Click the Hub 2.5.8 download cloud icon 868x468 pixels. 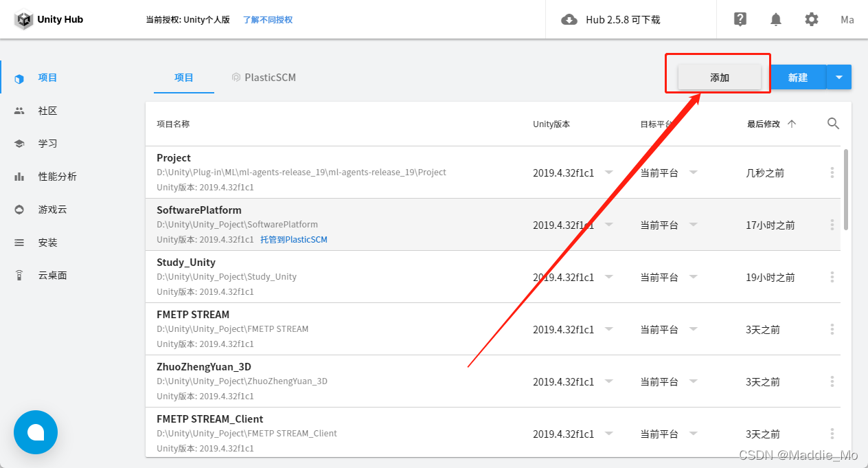(x=569, y=19)
